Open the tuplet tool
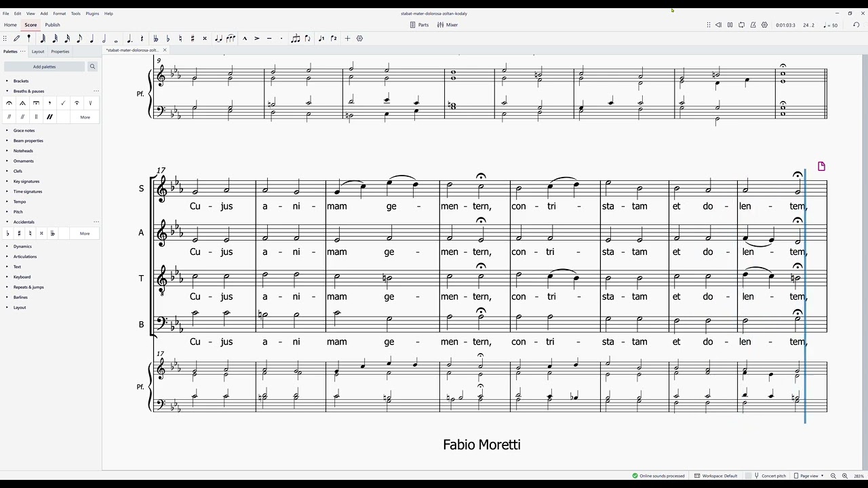Screen dimensions: 868x488 295,39
